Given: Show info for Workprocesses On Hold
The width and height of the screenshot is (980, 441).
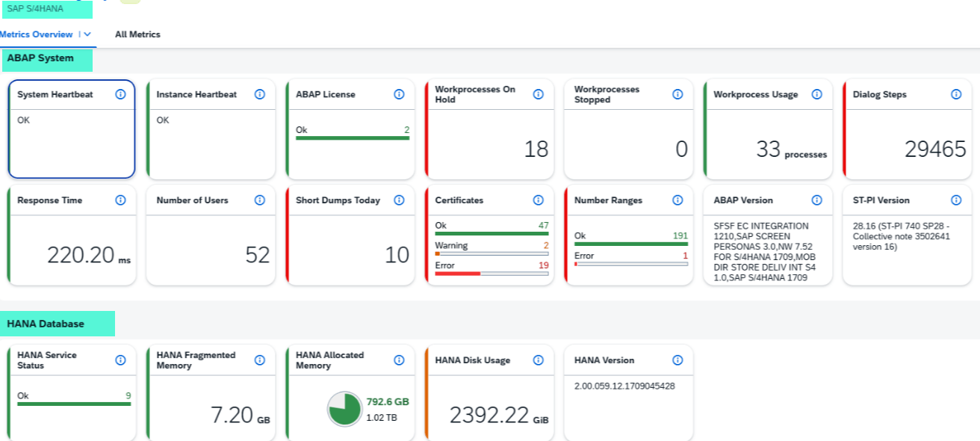Looking at the screenshot, I should (538, 94).
